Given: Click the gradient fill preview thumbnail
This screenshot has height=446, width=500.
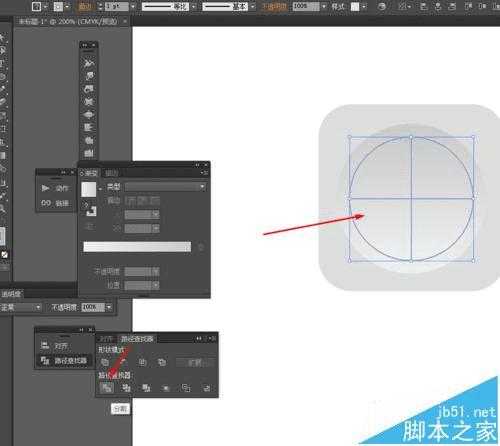Looking at the screenshot, I should [x=89, y=189].
